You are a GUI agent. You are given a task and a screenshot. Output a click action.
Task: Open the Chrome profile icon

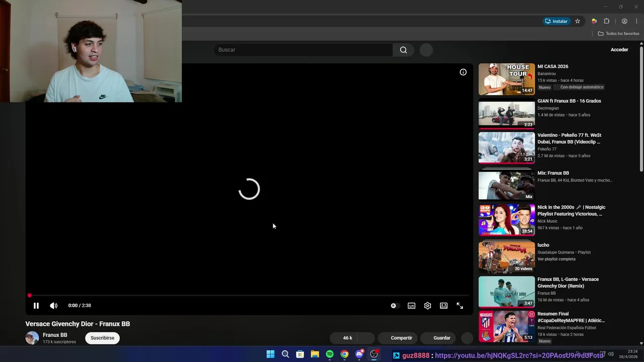point(624,21)
